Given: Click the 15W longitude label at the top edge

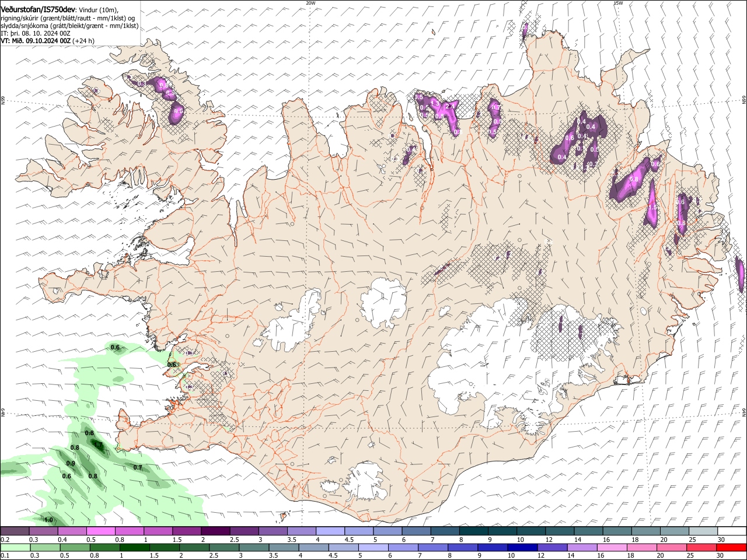Looking at the screenshot, I should (618, 3).
